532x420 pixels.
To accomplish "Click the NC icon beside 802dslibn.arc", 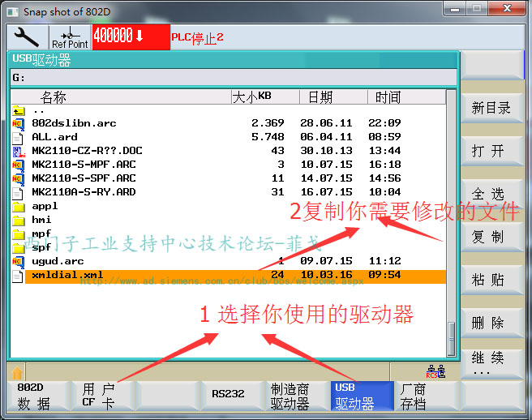I will [x=19, y=124].
